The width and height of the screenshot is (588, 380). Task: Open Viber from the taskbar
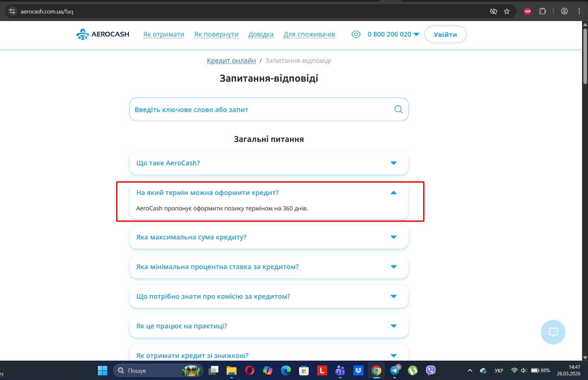431,370
